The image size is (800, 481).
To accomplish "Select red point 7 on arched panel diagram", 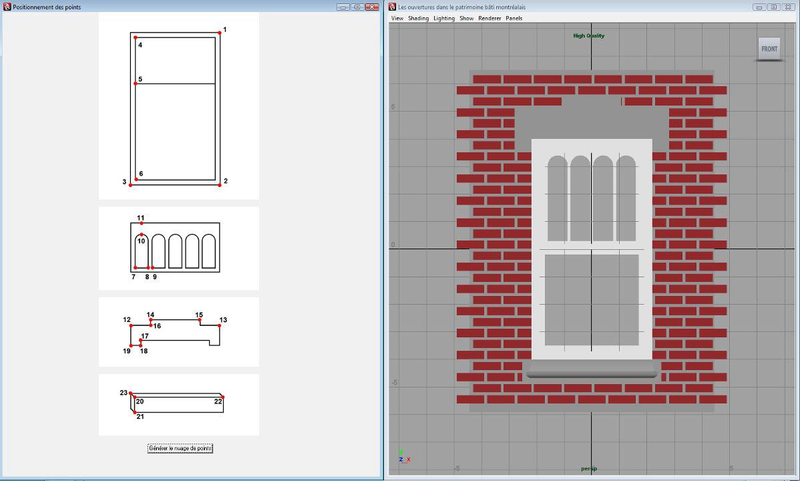I will pos(135,268).
